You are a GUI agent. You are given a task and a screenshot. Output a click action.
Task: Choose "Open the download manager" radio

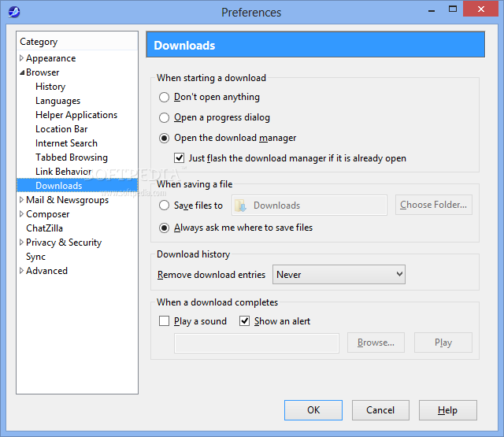pyautogui.click(x=164, y=138)
